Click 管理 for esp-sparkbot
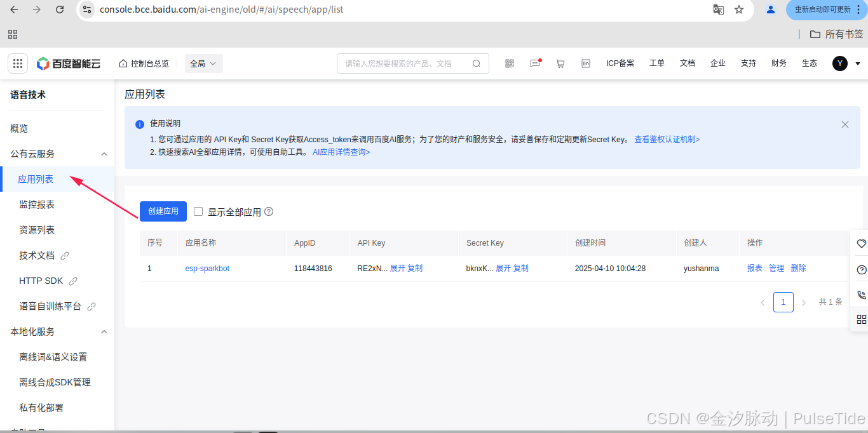 [776, 269]
